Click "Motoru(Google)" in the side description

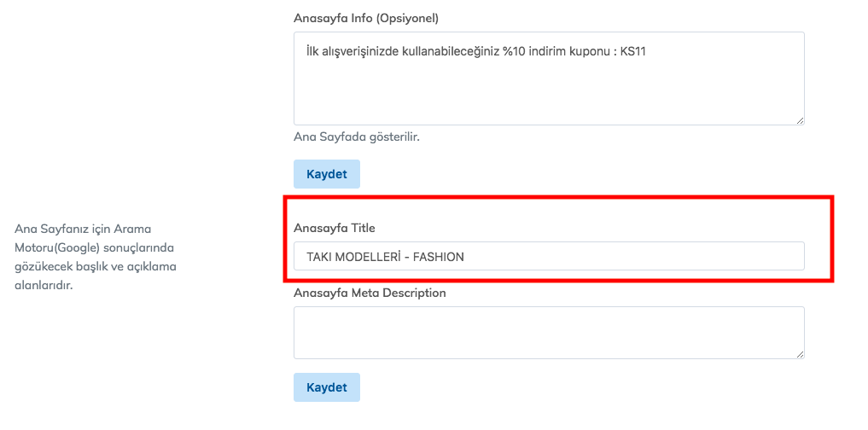[55, 247]
